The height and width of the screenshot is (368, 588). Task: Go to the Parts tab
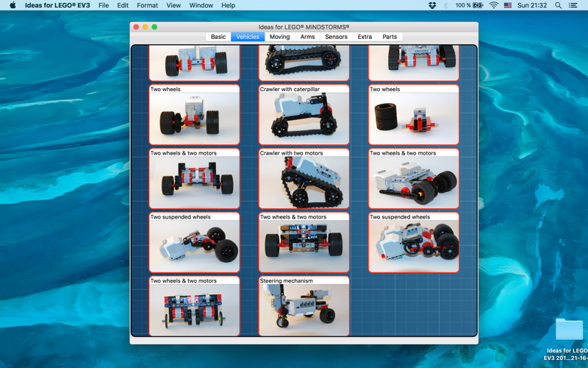pos(390,37)
